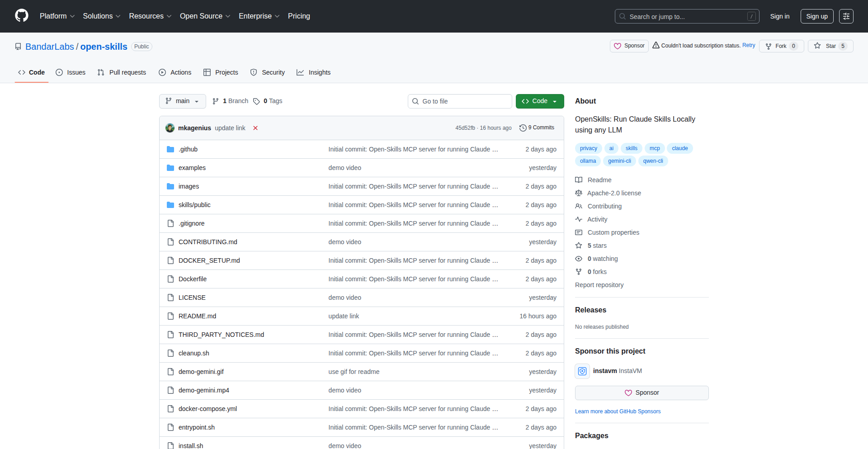Viewport: 868px width, 449px height.
Task: Click the mkagenius avatar image
Action: (170, 128)
